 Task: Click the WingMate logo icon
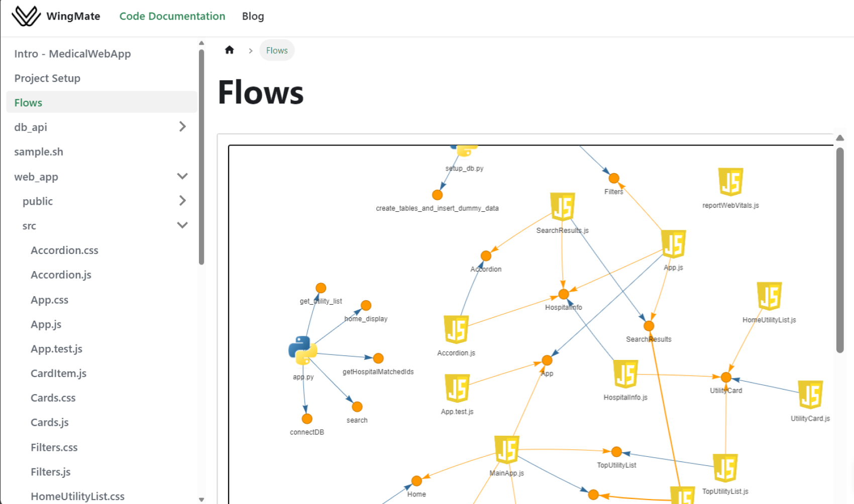click(x=26, y=16)
